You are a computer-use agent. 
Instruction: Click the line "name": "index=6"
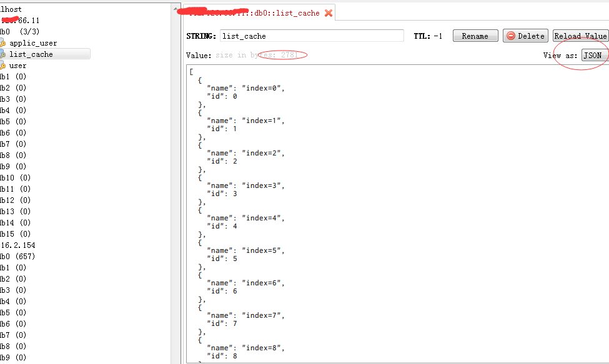246,283
